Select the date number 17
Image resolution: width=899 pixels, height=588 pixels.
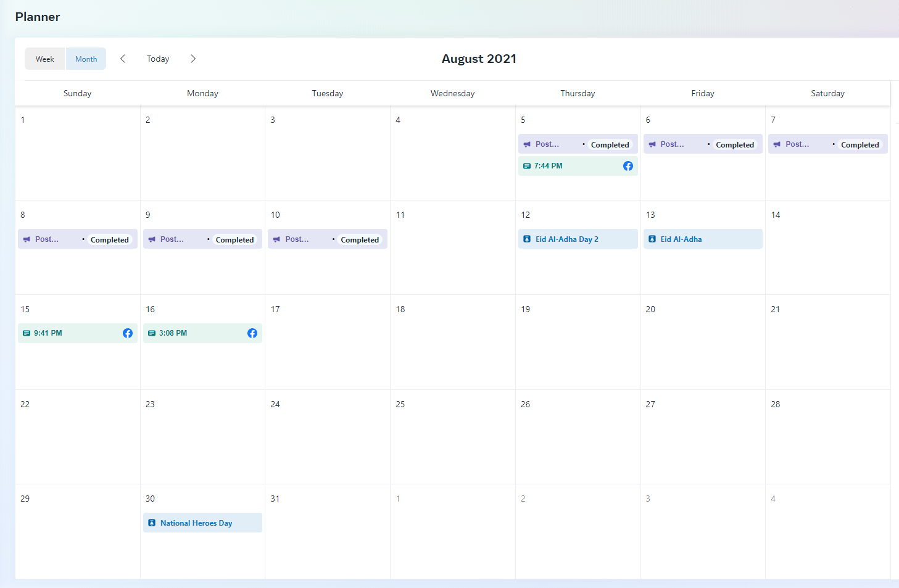pyautogui.click(x=275, y=309)
